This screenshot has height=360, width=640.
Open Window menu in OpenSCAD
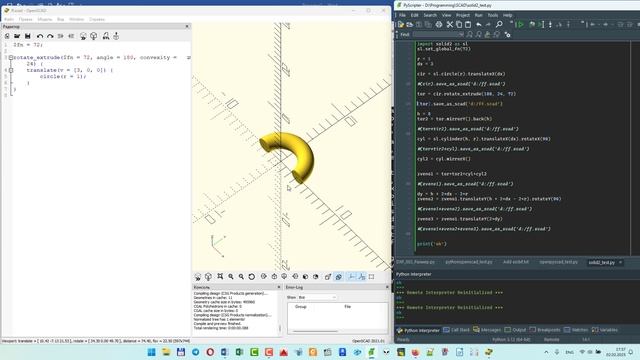(x=76, y=19)
